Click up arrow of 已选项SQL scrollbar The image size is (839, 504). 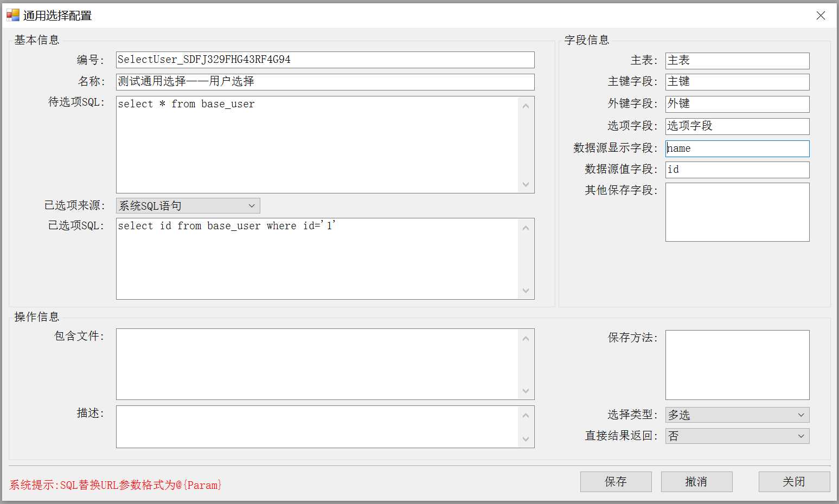click(526, 228)
